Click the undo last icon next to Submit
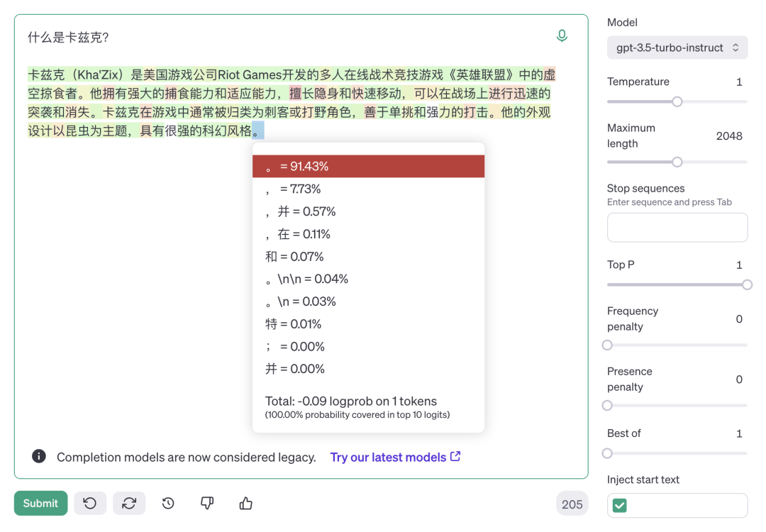This screenshot has height=532, width=766. (x=90, y=503)
